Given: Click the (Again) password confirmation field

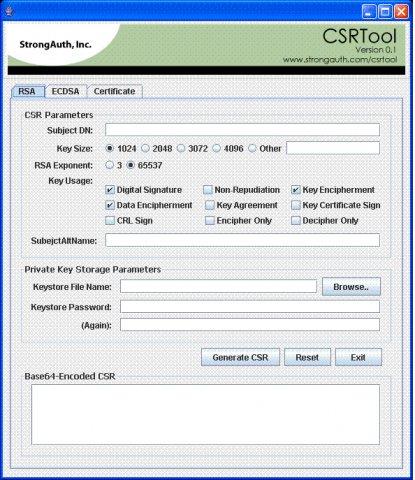Looking at the screenshot, I should coord(250,325).
